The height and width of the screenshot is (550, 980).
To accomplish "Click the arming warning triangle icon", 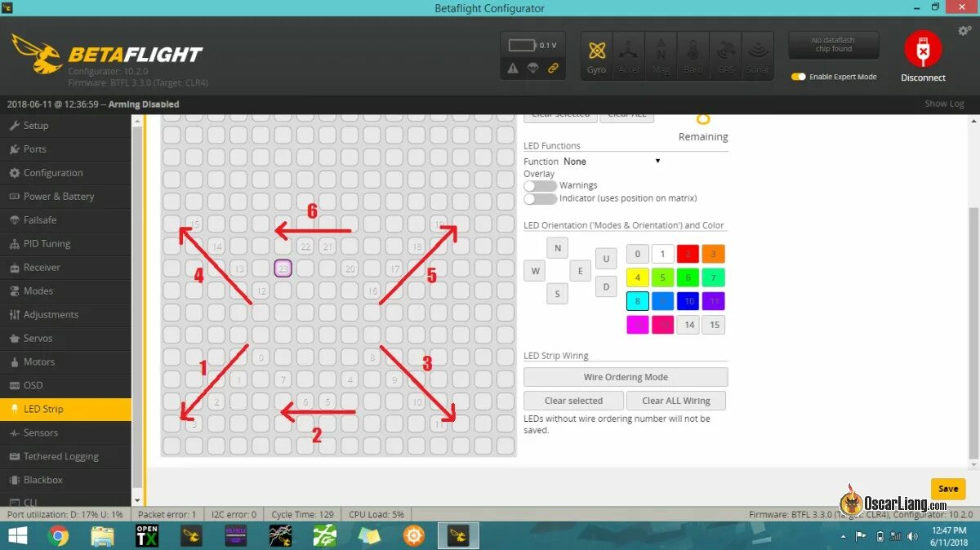I will 513,69.
